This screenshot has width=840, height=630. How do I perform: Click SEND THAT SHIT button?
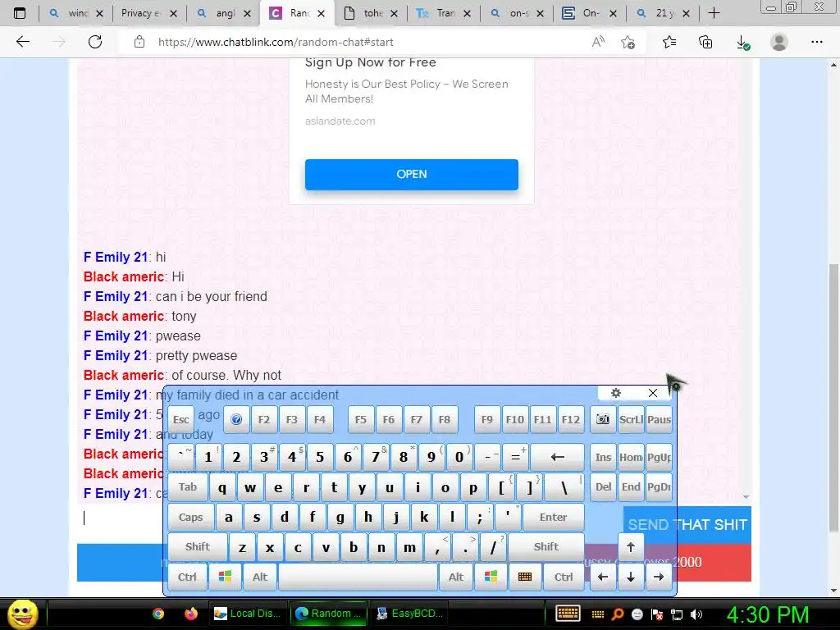pyautogui.click(x=687, y=524)
